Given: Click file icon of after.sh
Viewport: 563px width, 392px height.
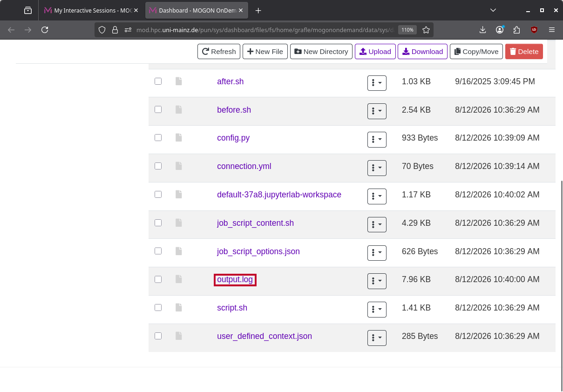Looking at the screenshot, I should 178,81.
